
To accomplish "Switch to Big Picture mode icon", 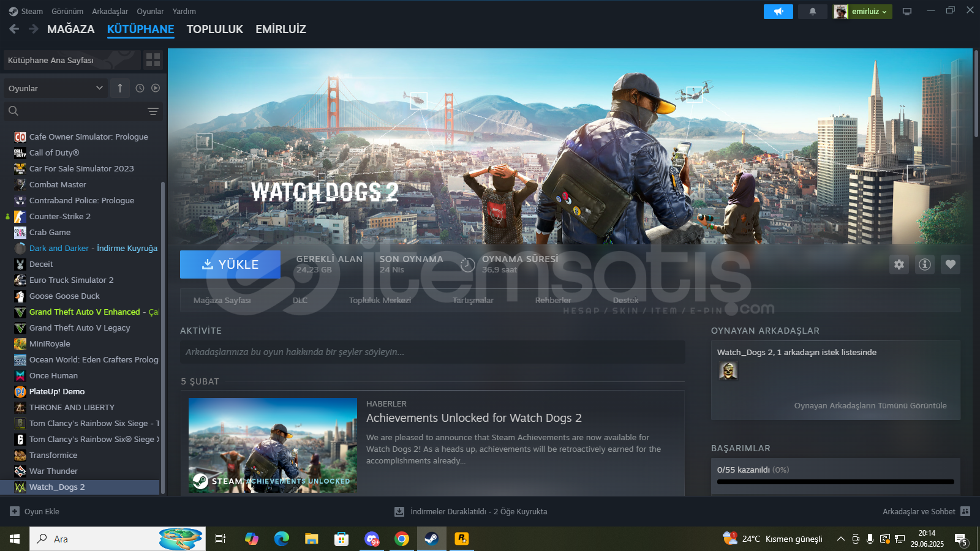I will pyautogui.click(x=907, y=12).
